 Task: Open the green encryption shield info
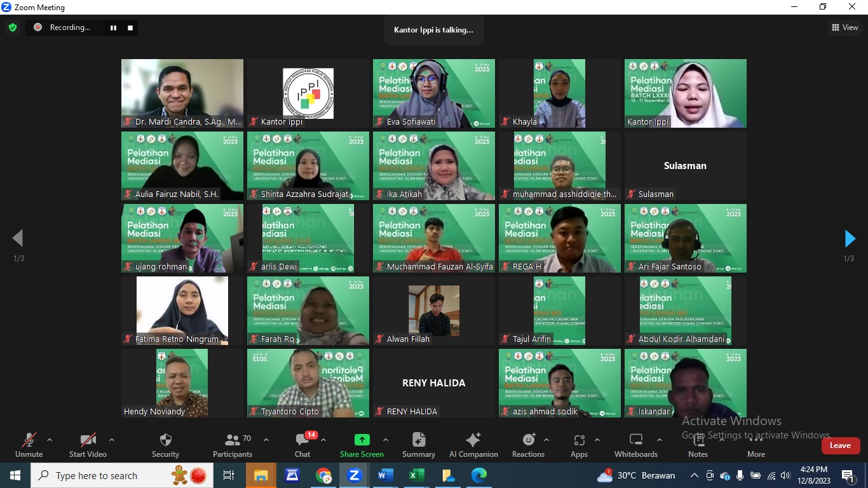pos(12,27)
